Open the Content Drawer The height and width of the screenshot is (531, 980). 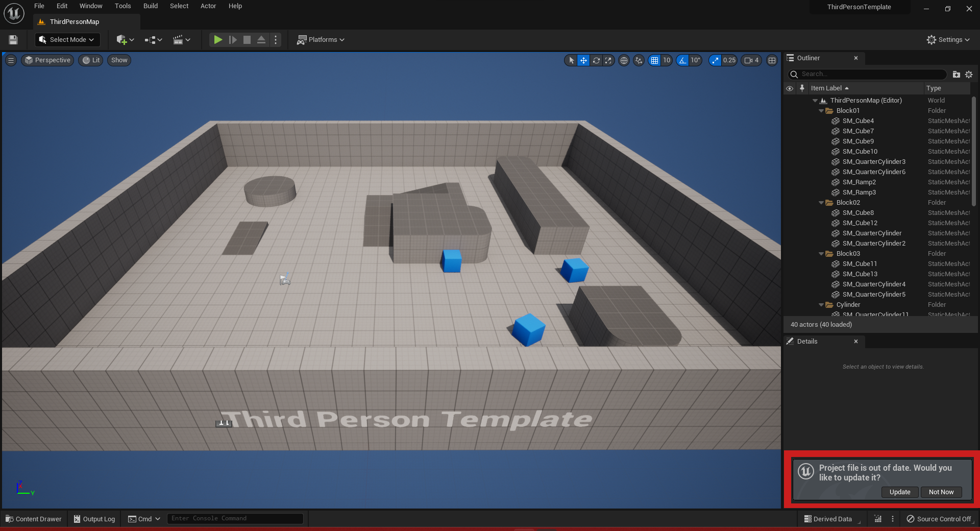click(34, 519)
